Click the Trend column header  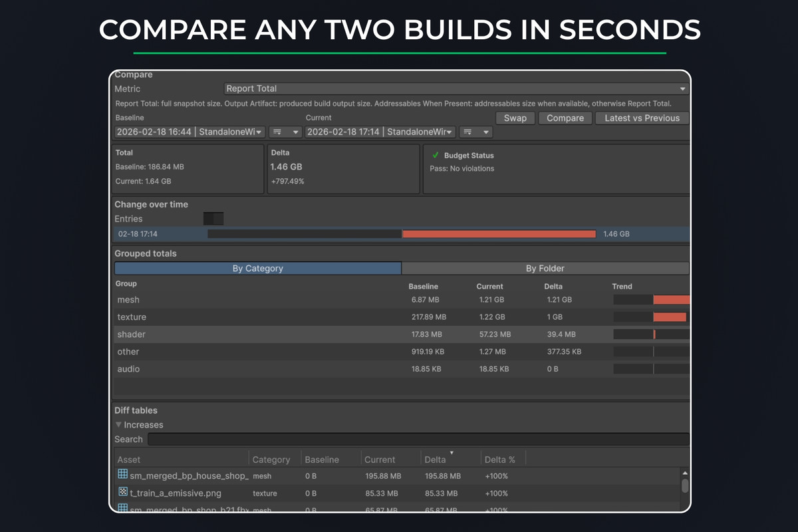tap(622, 287)
